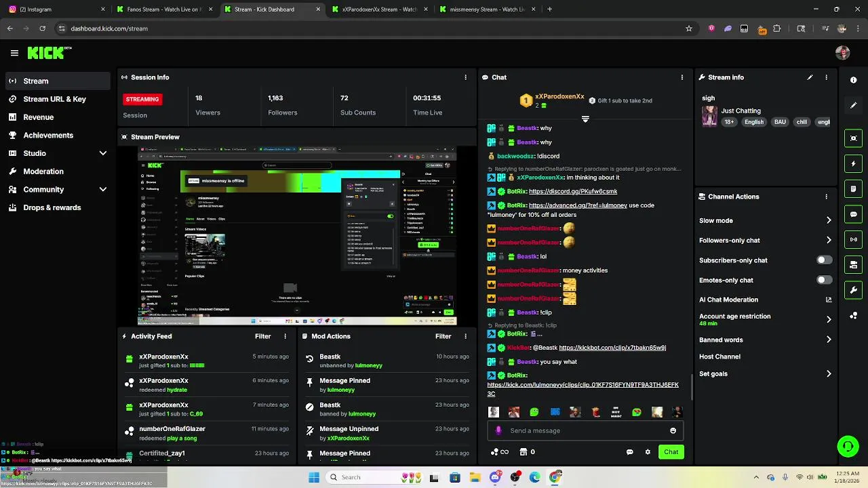
Task: Expand Set goals options
Action: pos(829,373)
